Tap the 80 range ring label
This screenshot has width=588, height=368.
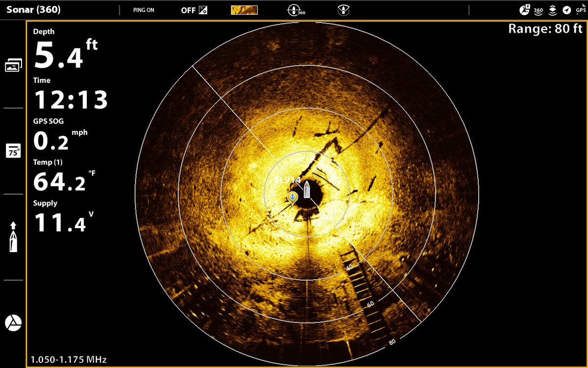tap(392, 342)
